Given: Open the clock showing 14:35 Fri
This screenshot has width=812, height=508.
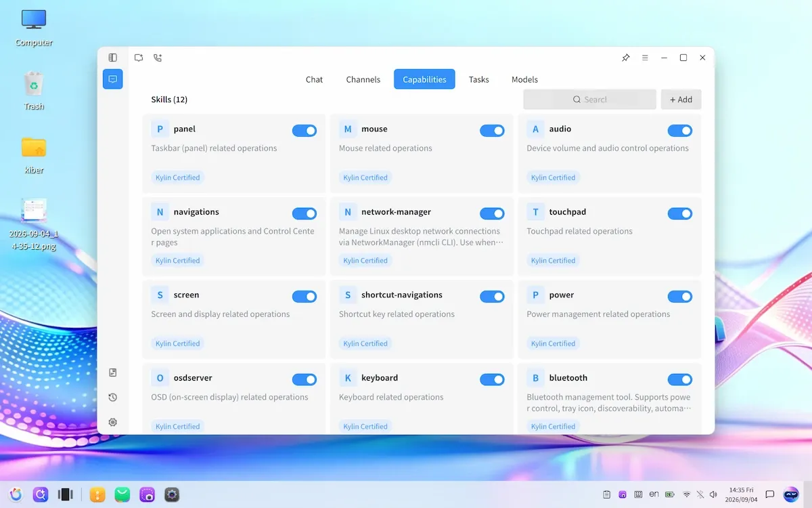Looking at the screenshot, I should click(x=741, y=494).
